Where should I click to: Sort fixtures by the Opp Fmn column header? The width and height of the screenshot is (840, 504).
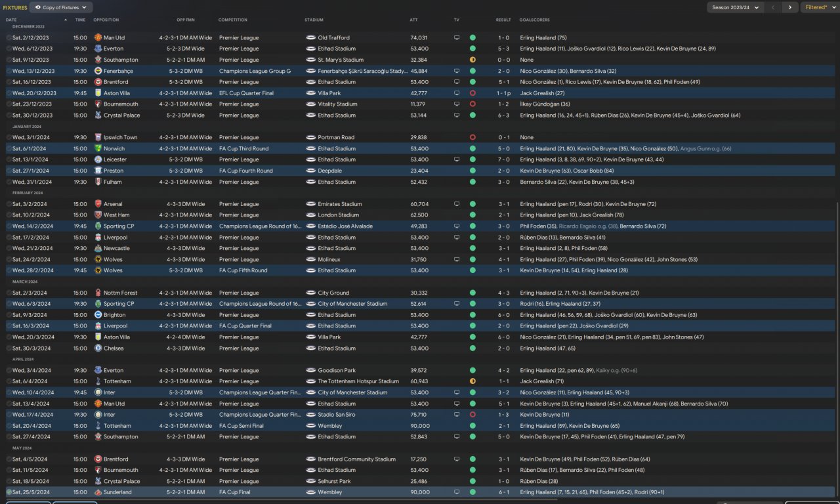click(x=186, y=20)
